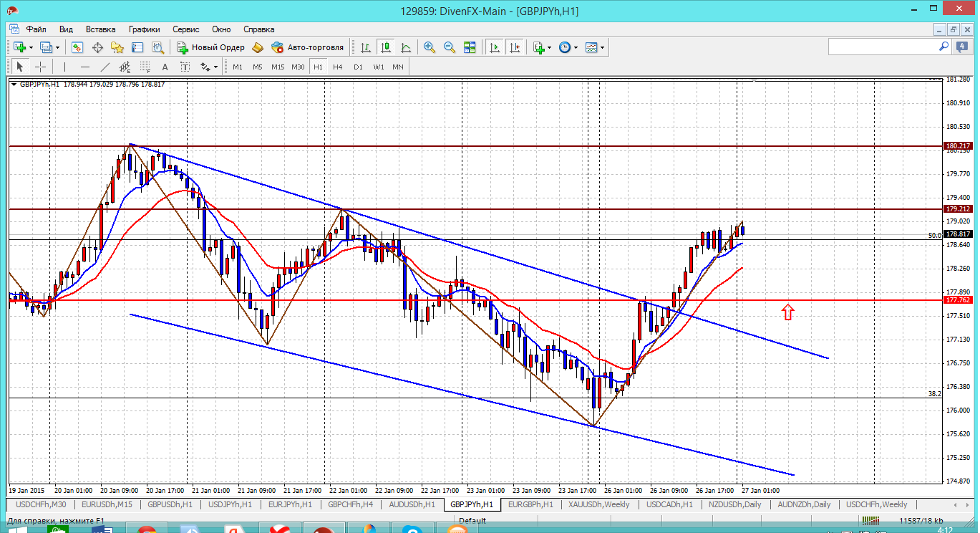
Task: Show the Market Watch window
Action: point(77,47)
